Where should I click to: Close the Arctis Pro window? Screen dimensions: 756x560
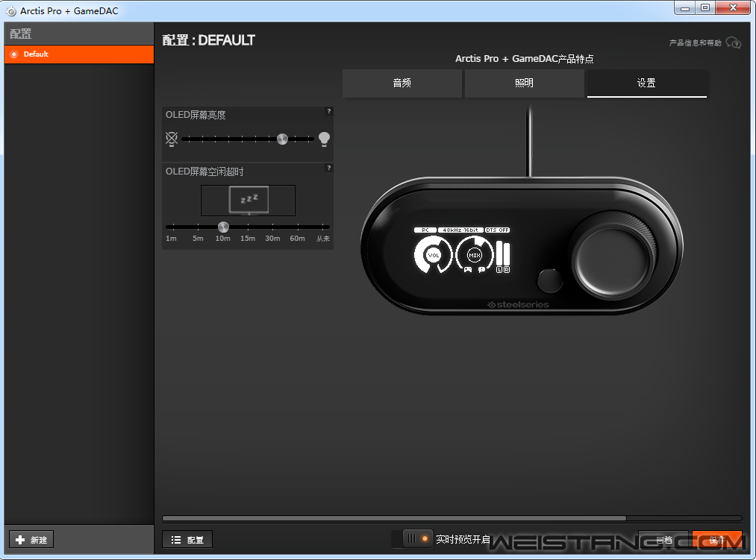tap(733, 8)
